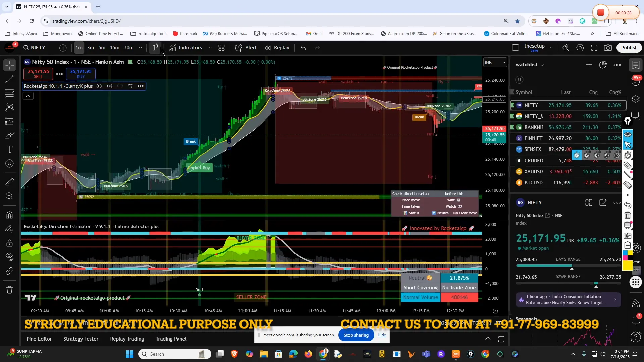This screenshot has width=644, height=362.
Task: Toggle lock all drawing tools
Action: (10, 243)
